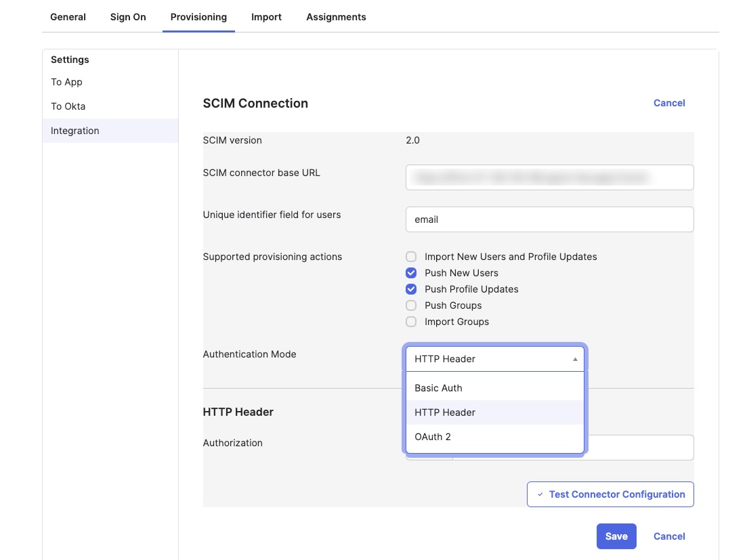Image resolution: width=747 pixels, height=560 pixels.
Task: Click the SCIM connector base URL label
Action: click(261, 173)
